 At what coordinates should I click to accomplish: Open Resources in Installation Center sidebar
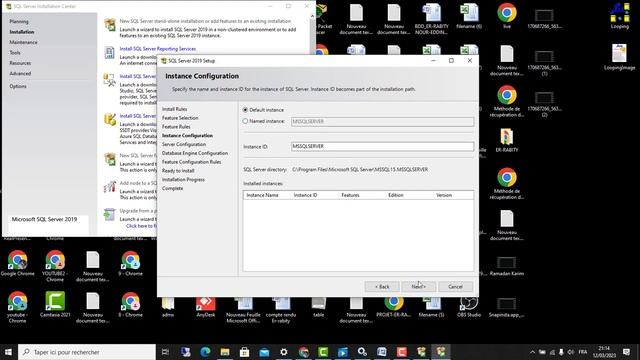coord(20,63)
